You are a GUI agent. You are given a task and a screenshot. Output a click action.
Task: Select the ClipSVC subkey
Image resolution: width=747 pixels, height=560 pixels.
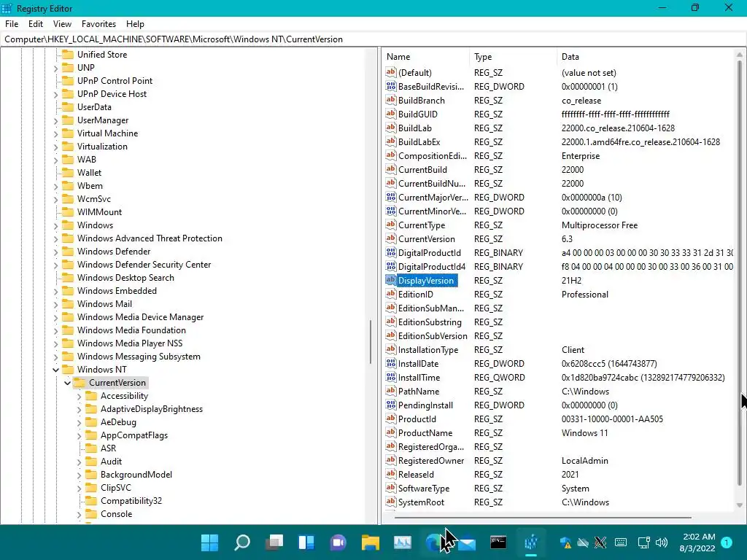[116, 488]
